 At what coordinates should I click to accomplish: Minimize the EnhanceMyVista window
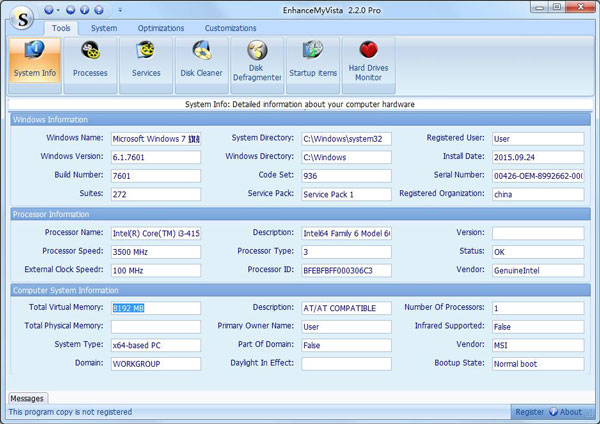click(540, 7)
